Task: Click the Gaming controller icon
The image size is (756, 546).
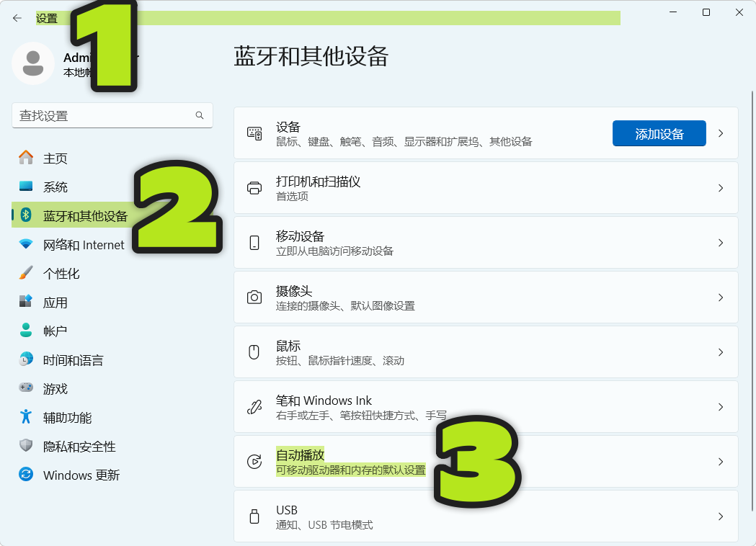Action: [26, 388]
